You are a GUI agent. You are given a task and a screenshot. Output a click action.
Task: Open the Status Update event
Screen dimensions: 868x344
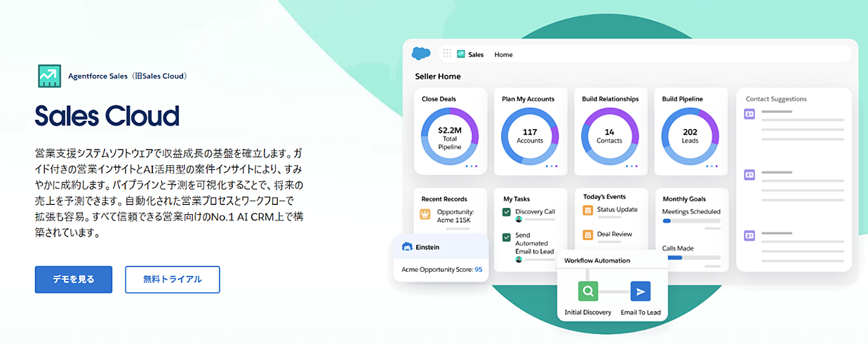617,209
